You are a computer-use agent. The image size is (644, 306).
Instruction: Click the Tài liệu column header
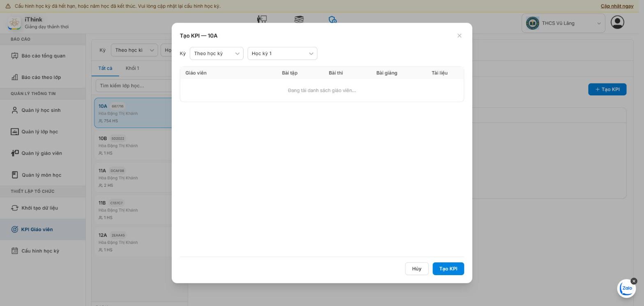coord(439,73)
